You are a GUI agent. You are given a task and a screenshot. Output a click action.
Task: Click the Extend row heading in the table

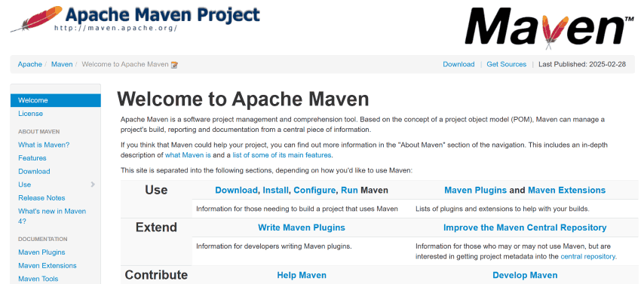156,228
